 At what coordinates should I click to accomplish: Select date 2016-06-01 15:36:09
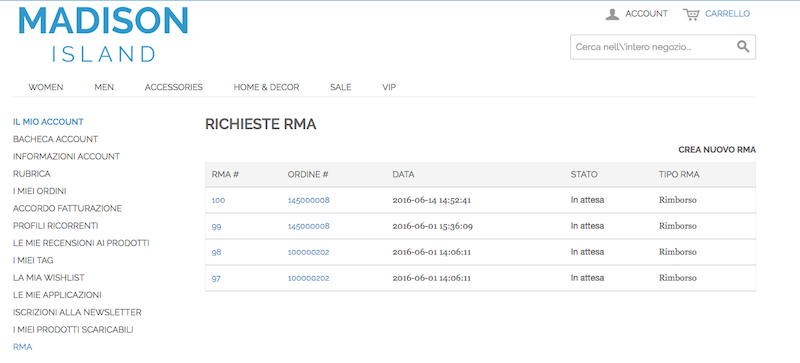(x=433, y=226)
